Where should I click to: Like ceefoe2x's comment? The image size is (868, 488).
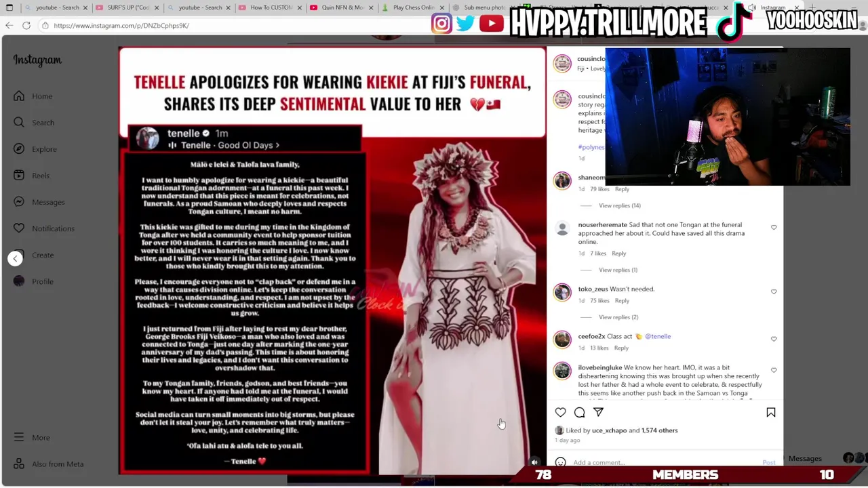click(x=774, y=339)
